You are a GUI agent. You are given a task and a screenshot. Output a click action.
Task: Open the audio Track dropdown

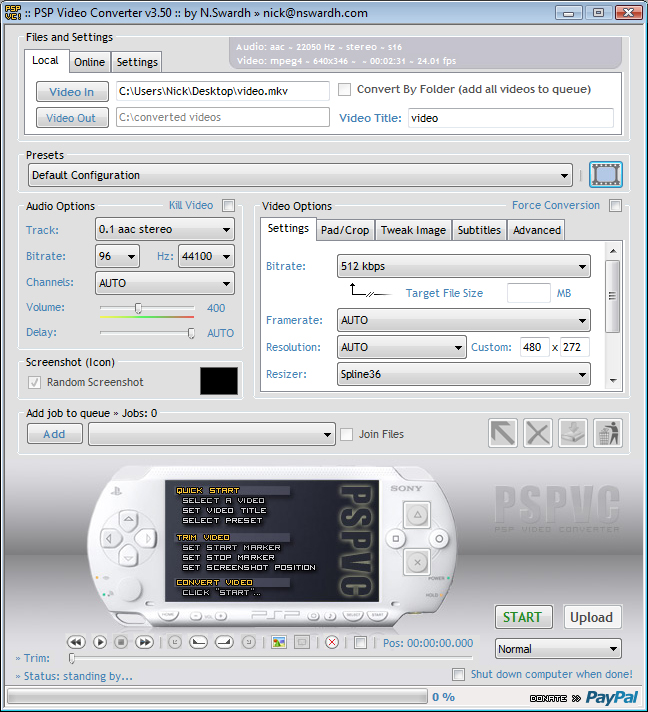[165, 229]
